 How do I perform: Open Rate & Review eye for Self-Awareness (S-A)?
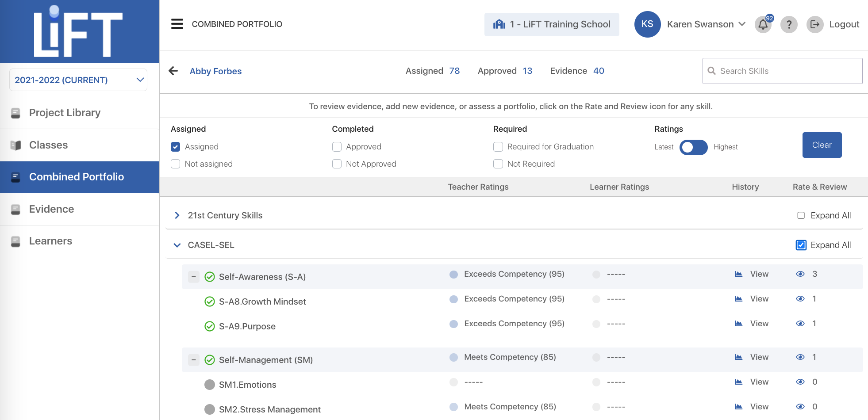(800, 274)
